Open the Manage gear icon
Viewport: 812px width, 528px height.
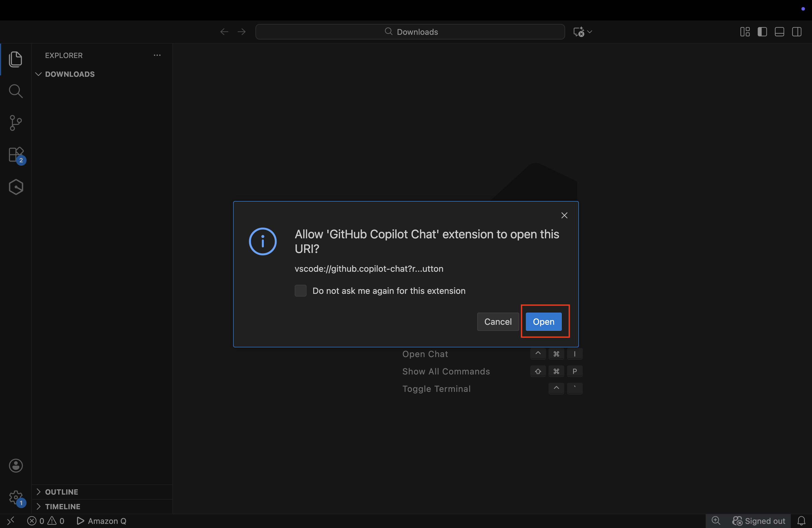[x=16, y=498]
